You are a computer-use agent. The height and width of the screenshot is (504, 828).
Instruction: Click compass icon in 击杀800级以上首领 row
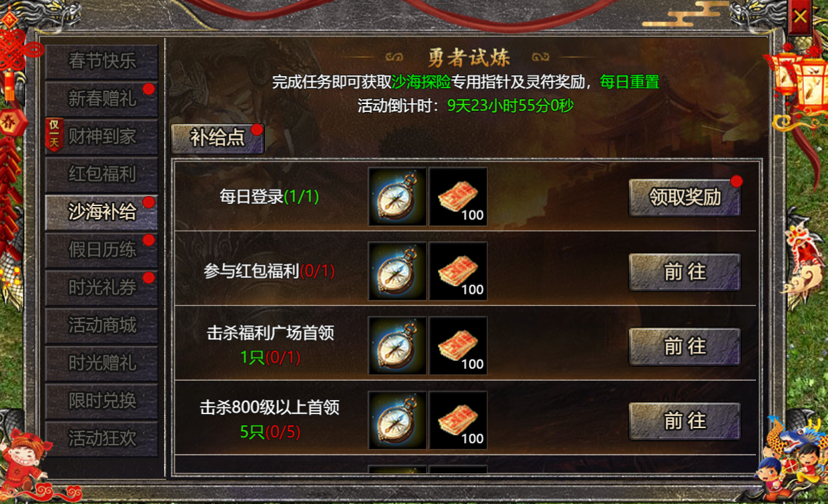tap(397, 421)
